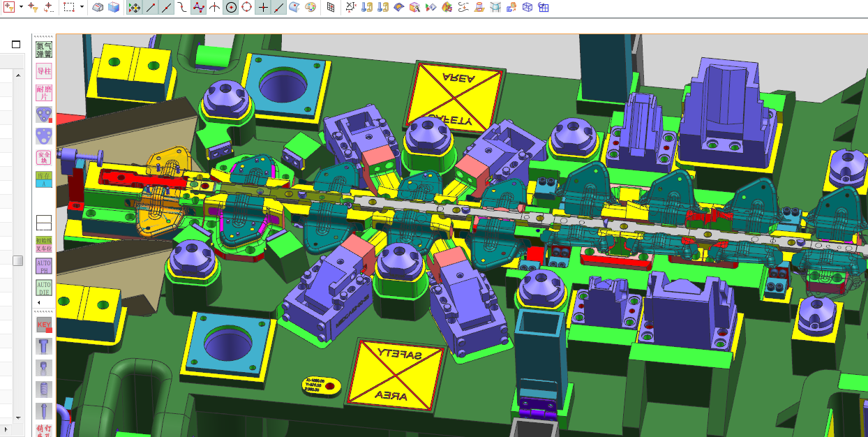Launch the AUTO DIE tool
The width and height of the screenshot is (868, 437).
tap(44, 288)
